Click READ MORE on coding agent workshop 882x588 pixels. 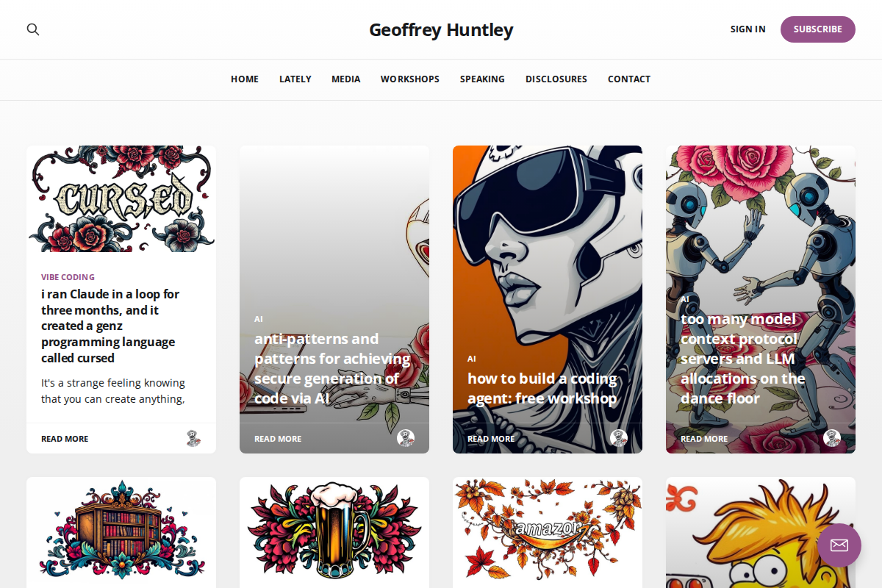point(491,439)
